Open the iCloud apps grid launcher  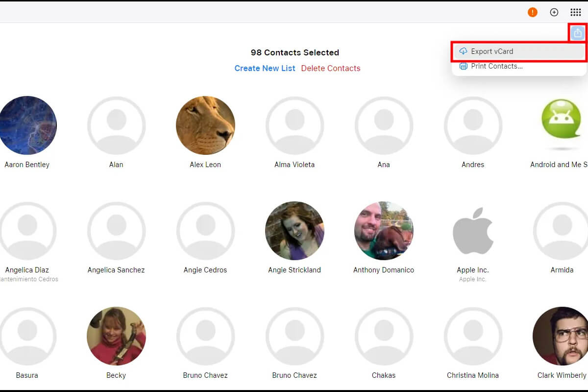coord(576,12)
